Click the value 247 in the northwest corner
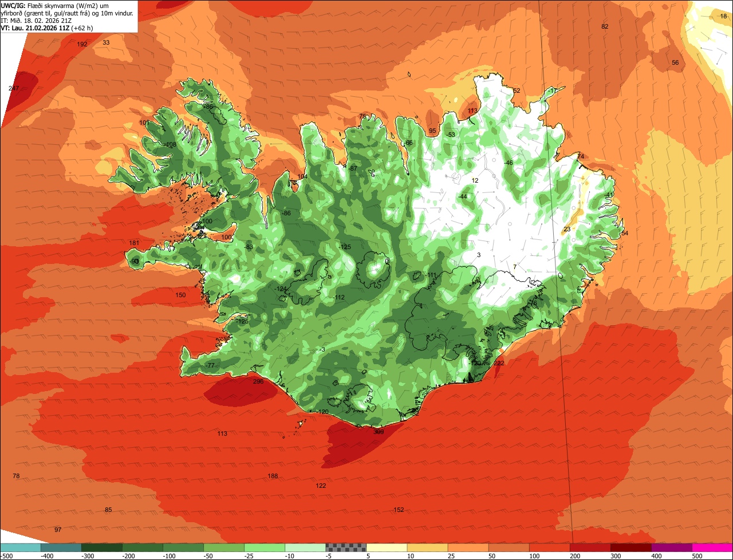Screen dimensions: 733x560 [x=14, y=88]
